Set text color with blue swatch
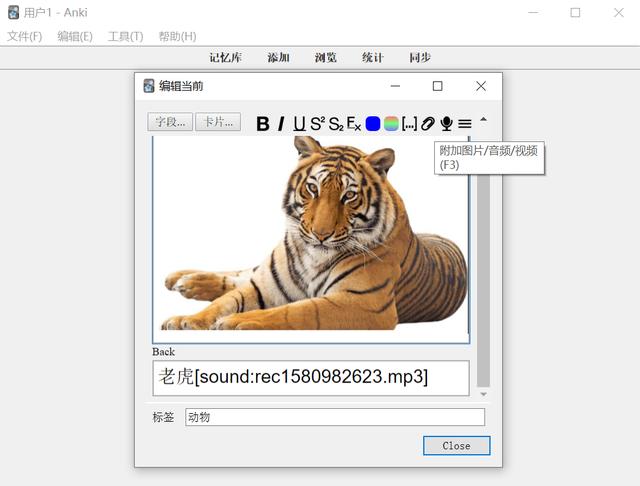This screenshot has width=640, height=486. click(373, 124)
